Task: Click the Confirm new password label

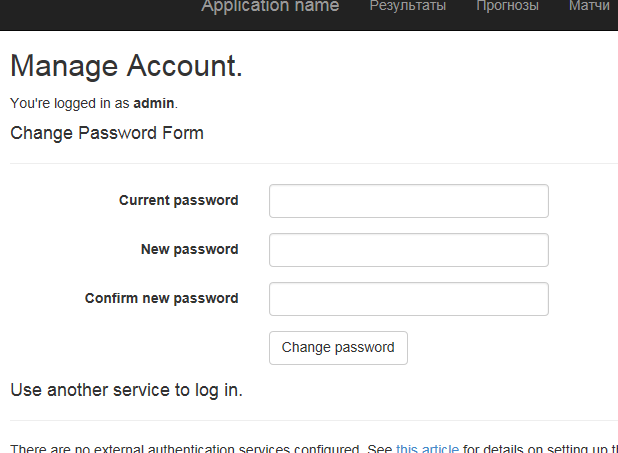Action: pyautogui.click(x=161, y=298)
